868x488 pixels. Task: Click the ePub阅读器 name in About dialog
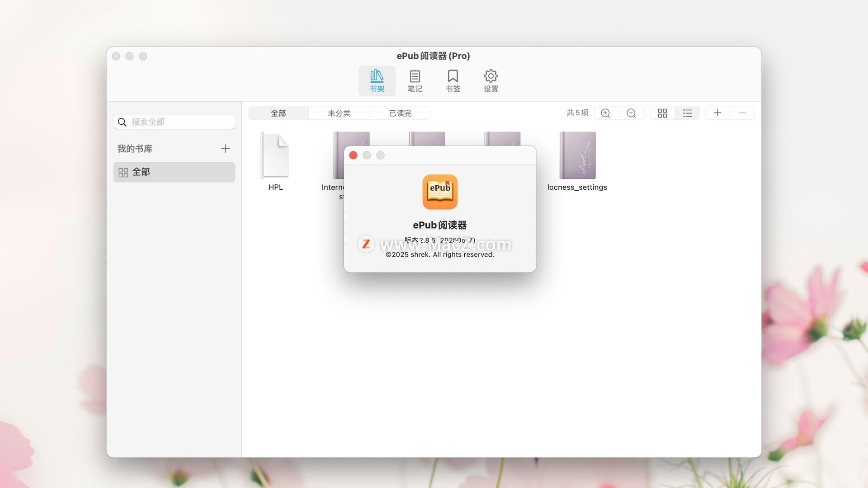click(440, 225)
